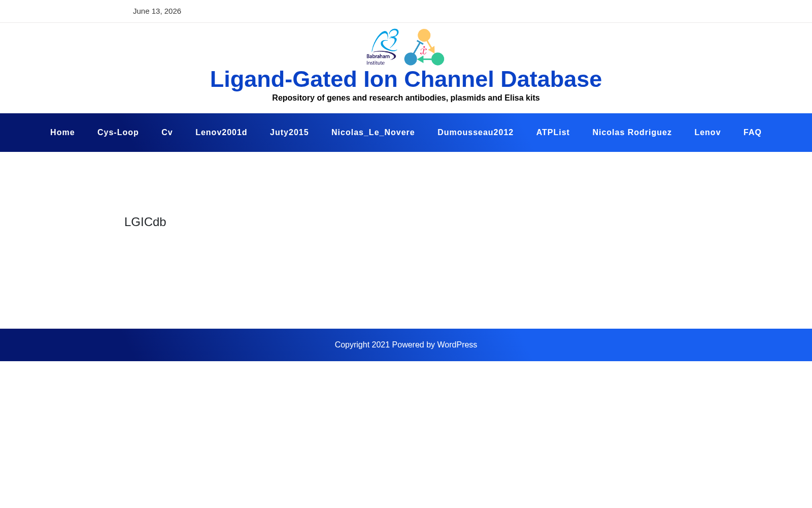This screenshot has width=812, height=508.
Task: Open the Cv page in navigation
Action: tap(167, 133)
